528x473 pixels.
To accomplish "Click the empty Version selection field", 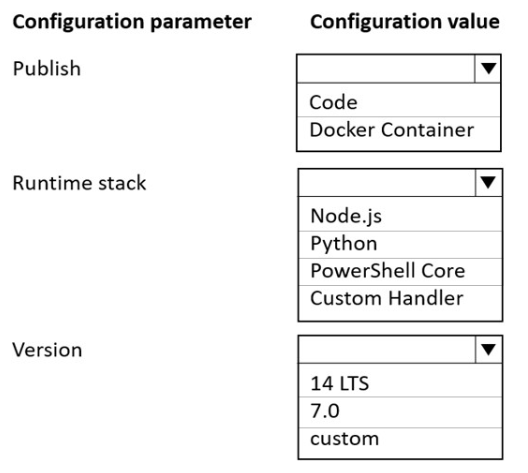I will (x=387, y=349).
